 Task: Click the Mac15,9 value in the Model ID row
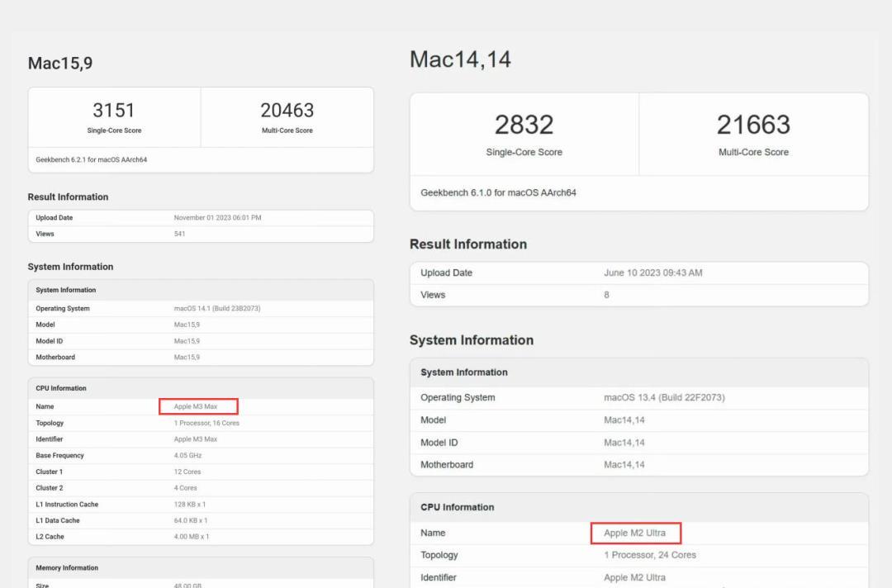pos(187,341)
